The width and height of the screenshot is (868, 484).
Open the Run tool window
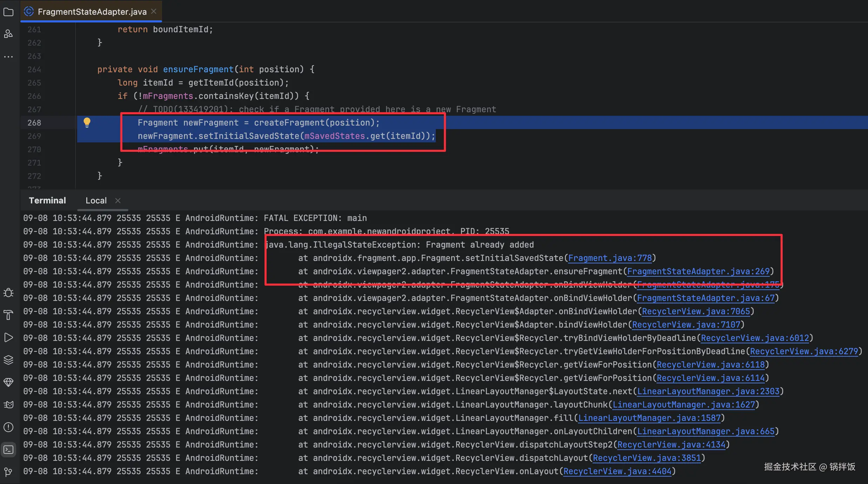[x=8, y=337]
